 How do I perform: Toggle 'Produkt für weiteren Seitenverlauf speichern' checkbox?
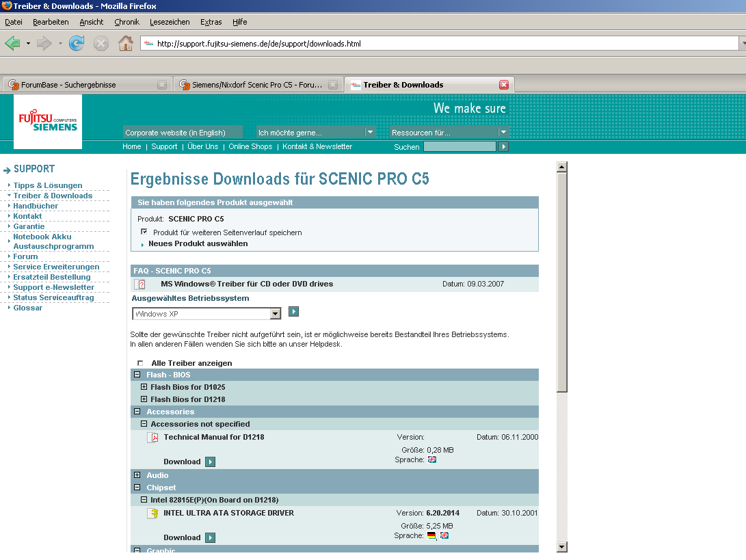tap(144, 232)
